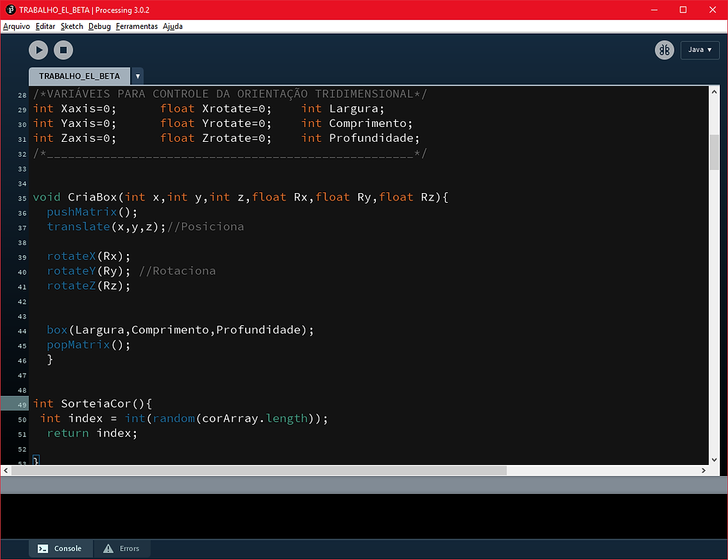Click 'void' keyword on line 35
The image size is (728, 560).
tap(46, 198)
